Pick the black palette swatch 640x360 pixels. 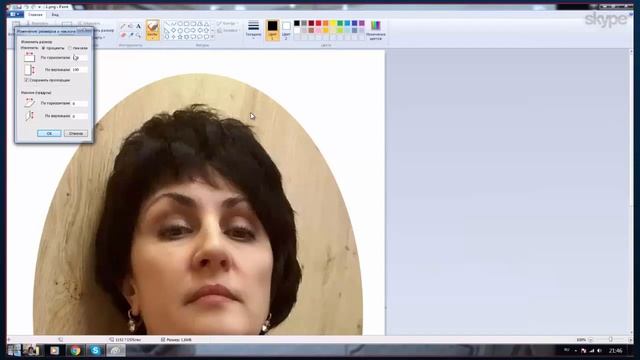[x=297, y=23]
